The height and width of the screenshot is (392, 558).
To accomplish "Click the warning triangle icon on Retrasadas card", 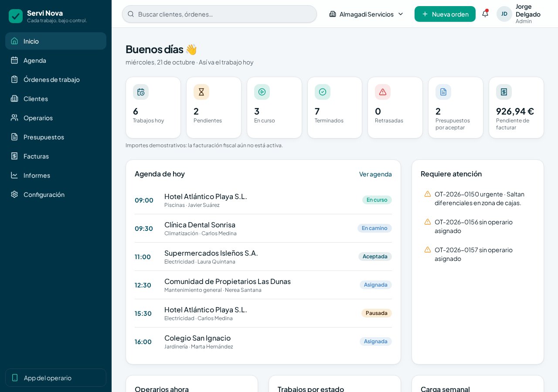I will [x=383, y=92].
